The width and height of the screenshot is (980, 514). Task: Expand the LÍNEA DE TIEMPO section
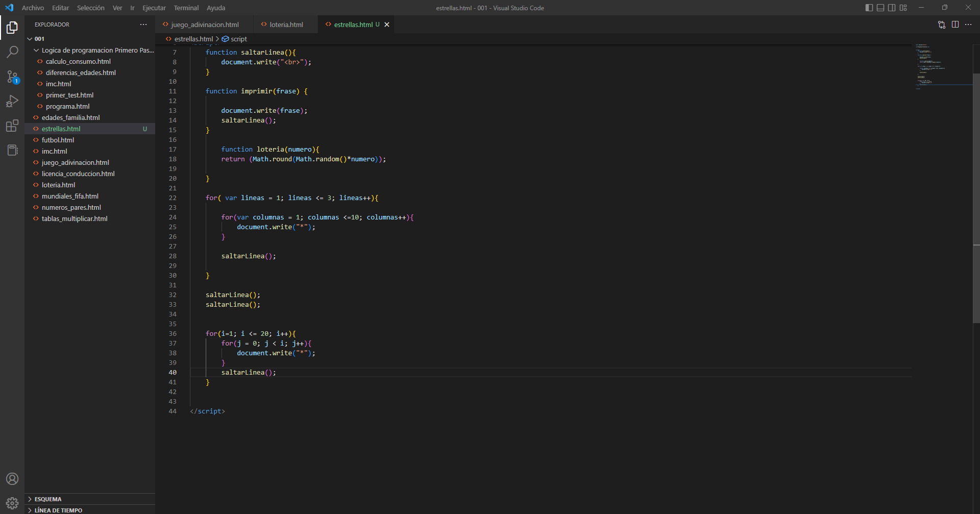(90, 510)
